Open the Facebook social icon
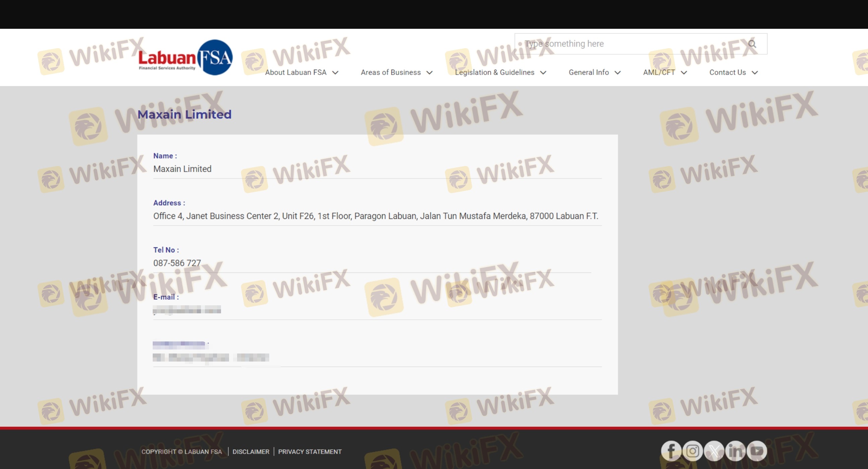Image resolution: width=868 pixels, height=469 pixels. click(x=671, y=451)
